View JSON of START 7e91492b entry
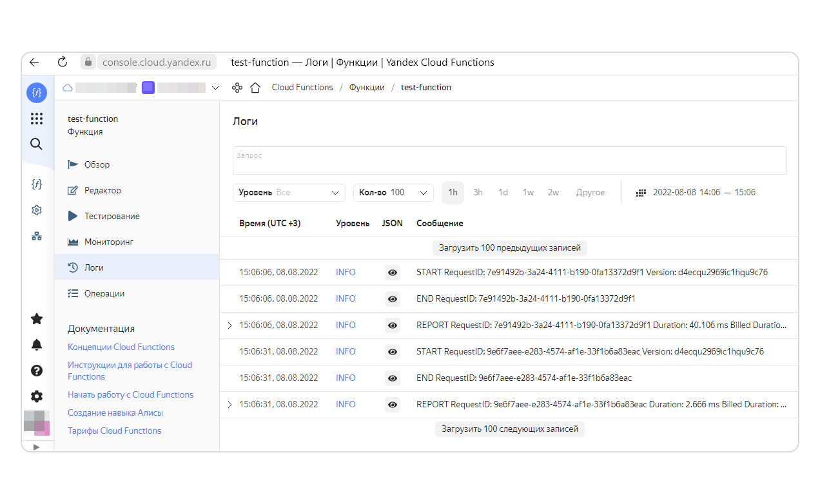 (x=393, y=273)
